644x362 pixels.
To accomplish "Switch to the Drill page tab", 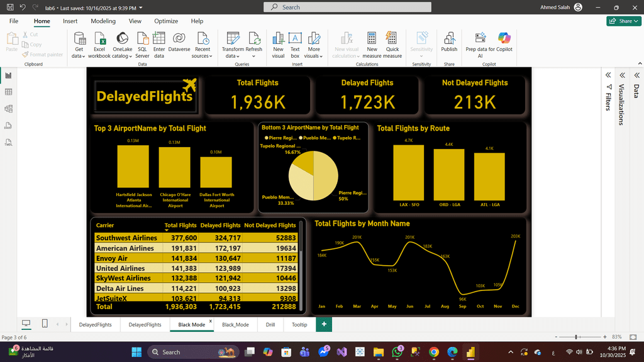I will point(270,324).
